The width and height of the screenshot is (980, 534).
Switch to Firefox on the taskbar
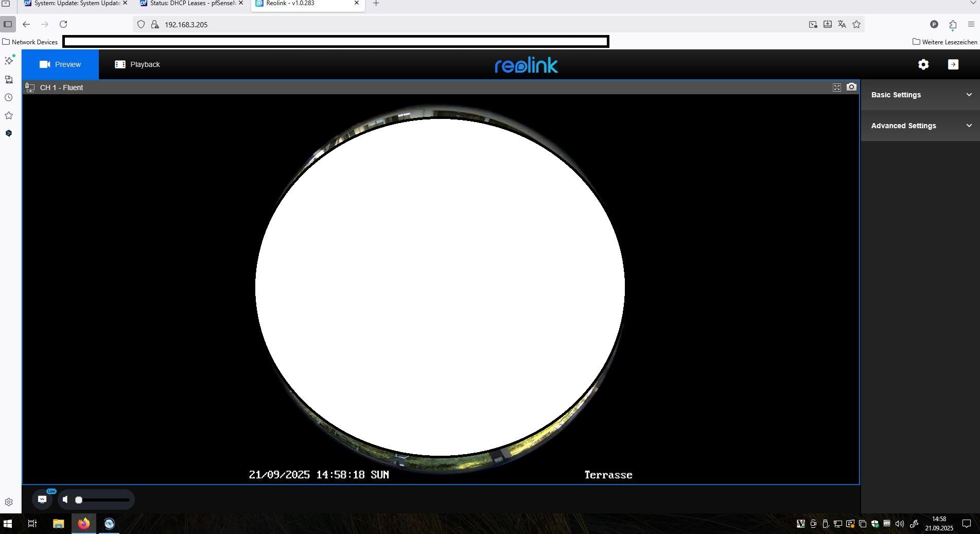click(83, 524)
